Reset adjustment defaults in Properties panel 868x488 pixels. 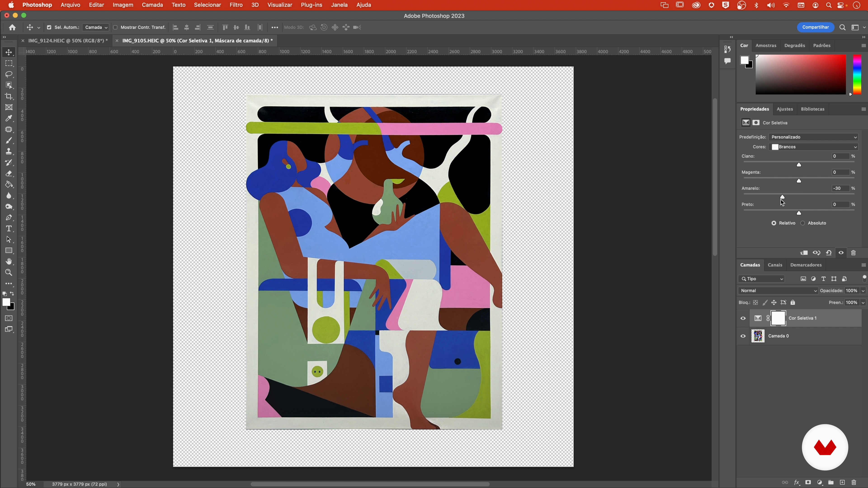[x=829, y=253]
